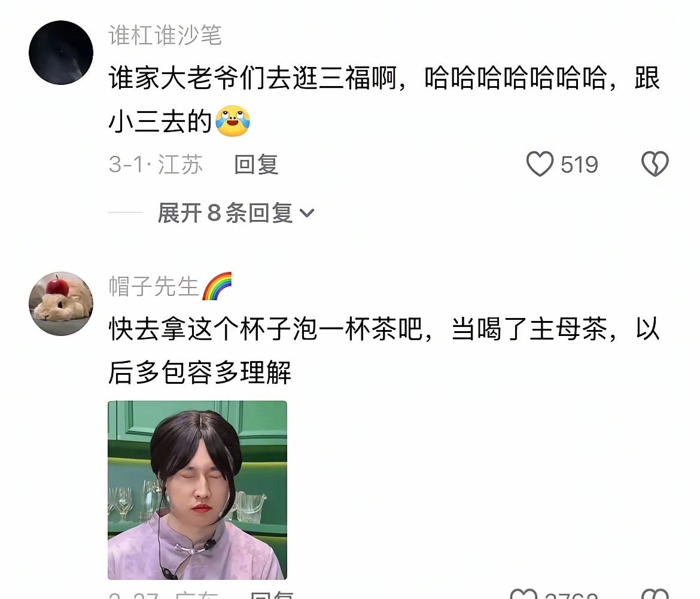The height and width of the screenshot is (599, 700).
Task: Reply to the 谁杠谁沙笔 comment via 回复
Action: pos(256,164)
